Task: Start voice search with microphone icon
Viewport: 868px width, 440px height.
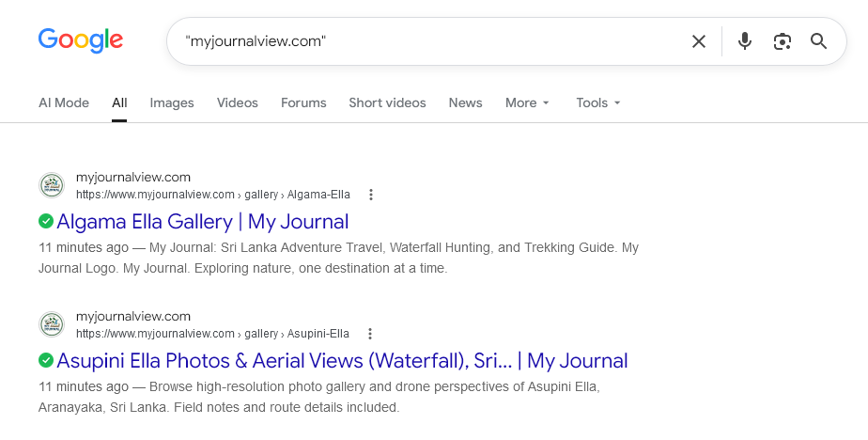Action: coord(745,41)
